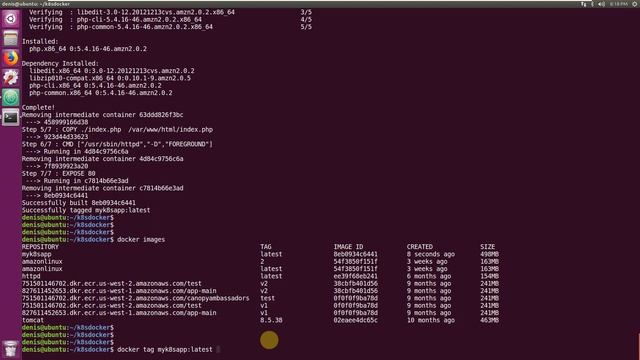
Task: Open System Settings wrench-gear icon
Action: point(11,78)
